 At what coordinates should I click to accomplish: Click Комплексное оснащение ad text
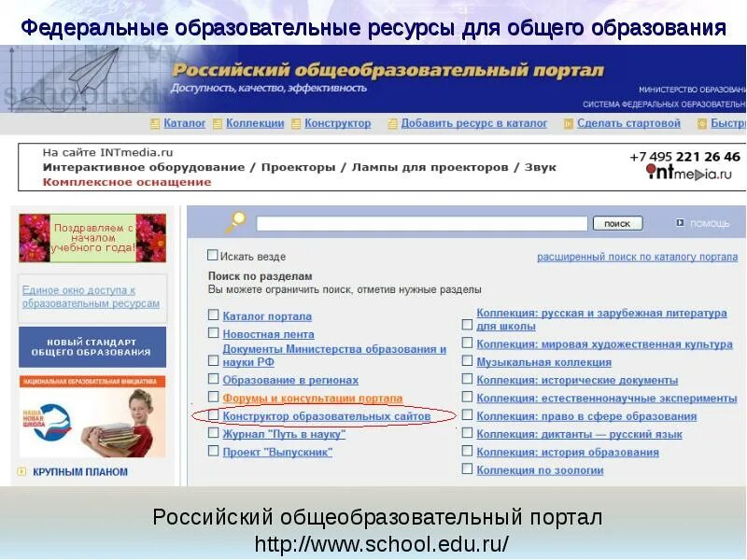click(x=127, y=182)
